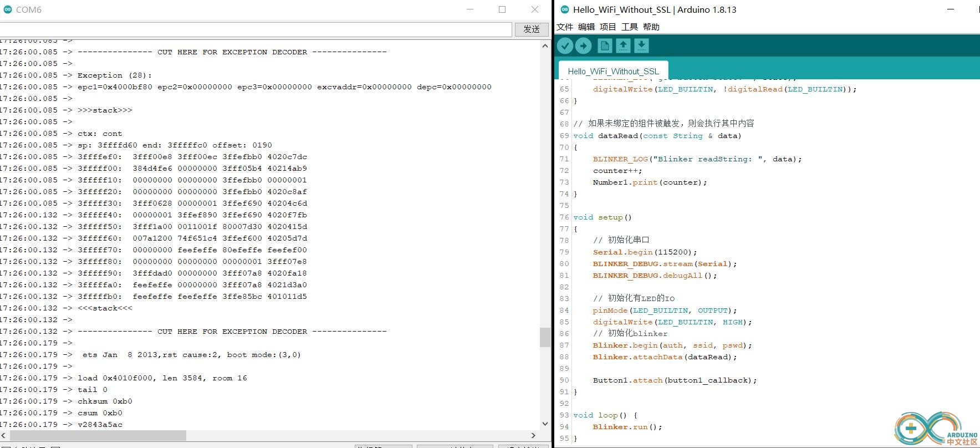Screen dimensions: 980x448
Task: Click the New sketch icon
Action: [605, 46]
